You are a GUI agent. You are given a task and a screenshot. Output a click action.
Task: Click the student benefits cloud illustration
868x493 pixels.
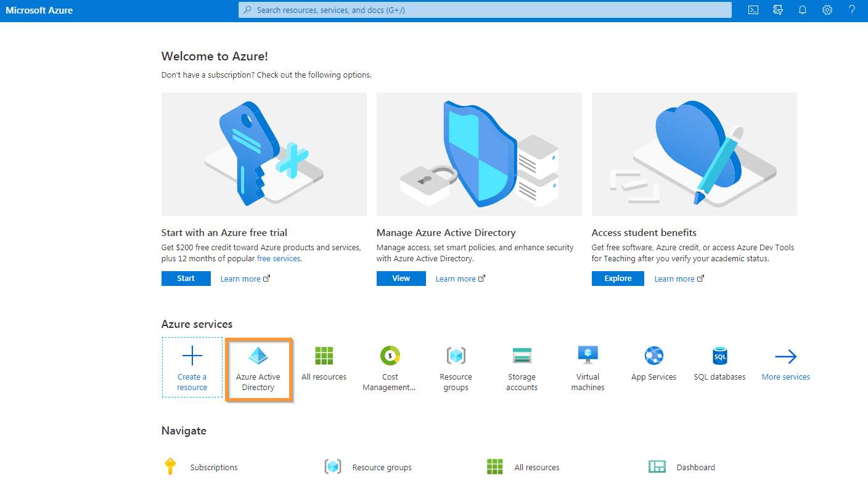pos(694,154)
